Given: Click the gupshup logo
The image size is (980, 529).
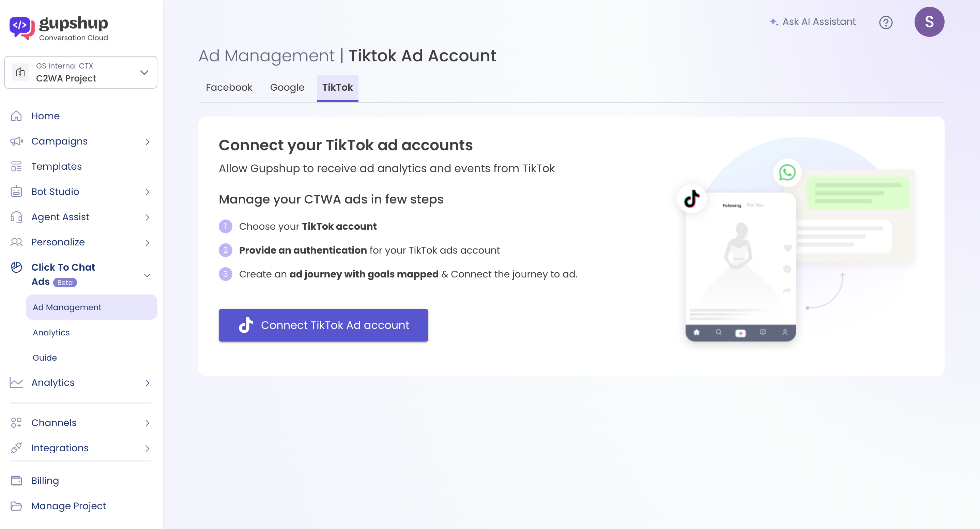Looking at the screenshot, I should coord(59,28).
